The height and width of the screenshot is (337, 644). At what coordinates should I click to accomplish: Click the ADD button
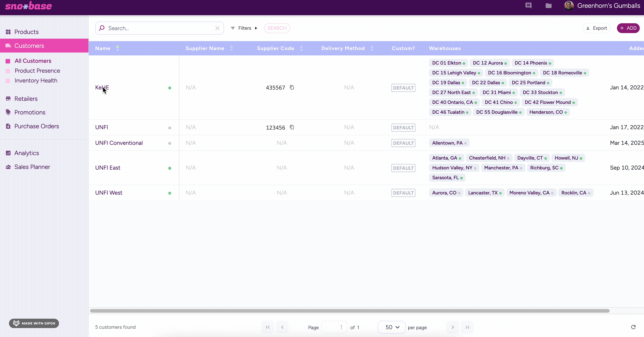click(628, 28)
